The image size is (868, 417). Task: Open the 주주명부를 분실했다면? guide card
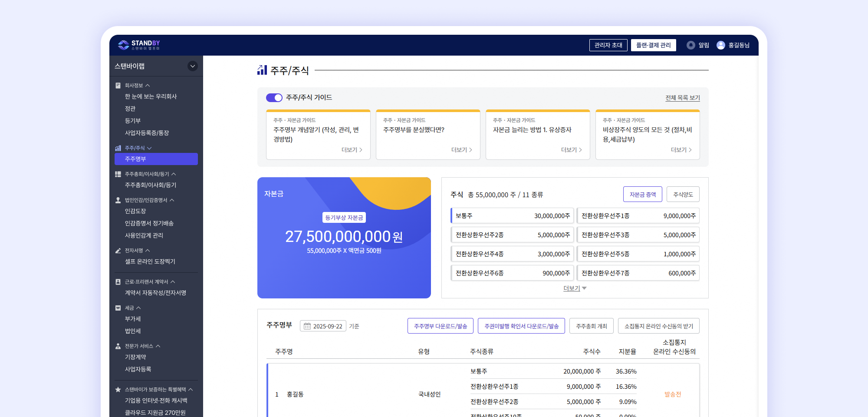[x=427, y=135]
